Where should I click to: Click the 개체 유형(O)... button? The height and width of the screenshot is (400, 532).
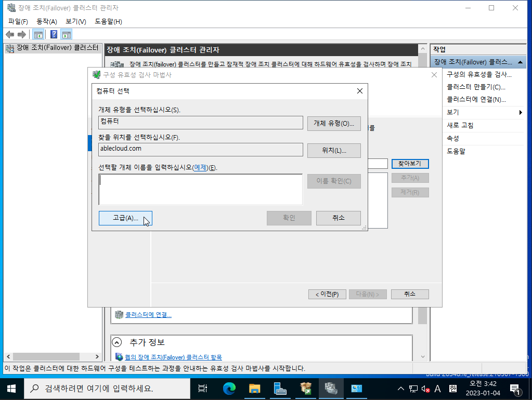[334, 124]
